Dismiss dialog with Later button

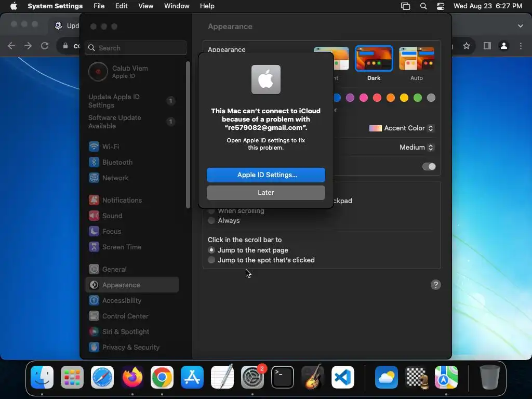click(266, 192)
